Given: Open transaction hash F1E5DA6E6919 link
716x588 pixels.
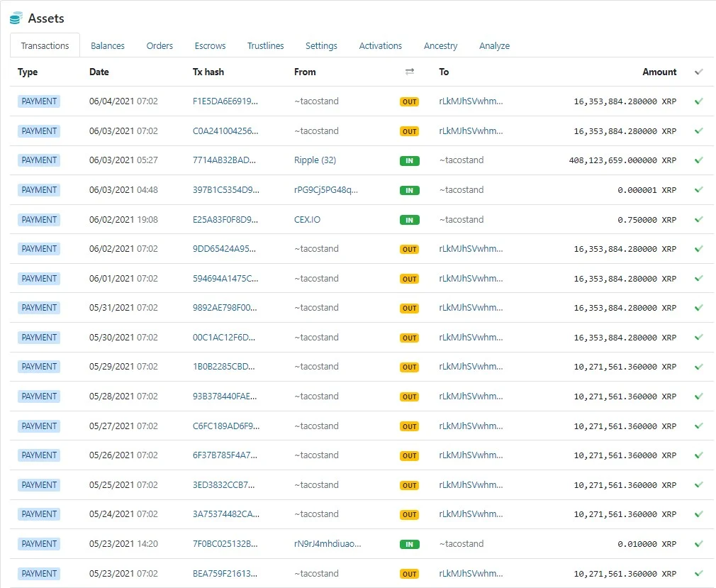Looking at the screenshot, I should pos(225,101).
